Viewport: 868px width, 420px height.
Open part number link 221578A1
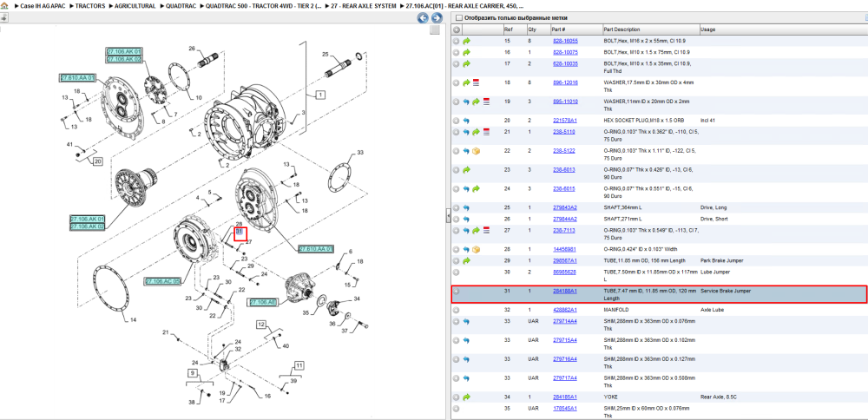565,121
